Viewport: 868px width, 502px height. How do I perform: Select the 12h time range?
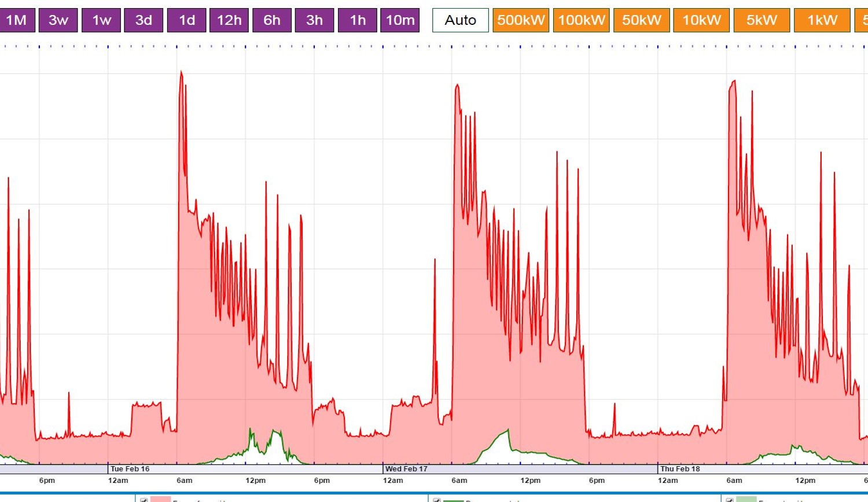click(x=229, y=20)
